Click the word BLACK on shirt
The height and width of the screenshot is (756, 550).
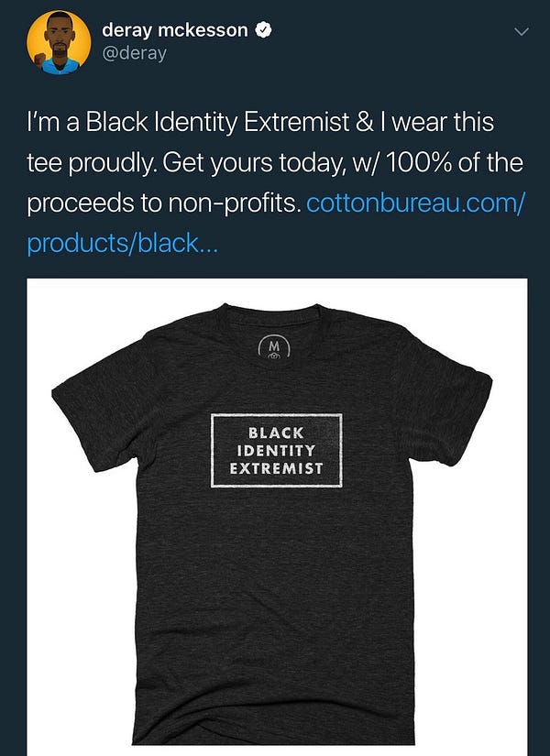point(276,433)
